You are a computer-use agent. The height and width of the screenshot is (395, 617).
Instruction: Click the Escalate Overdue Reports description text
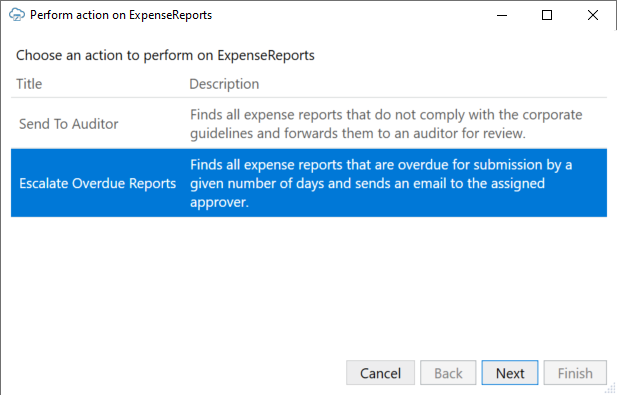click(381, 183)
